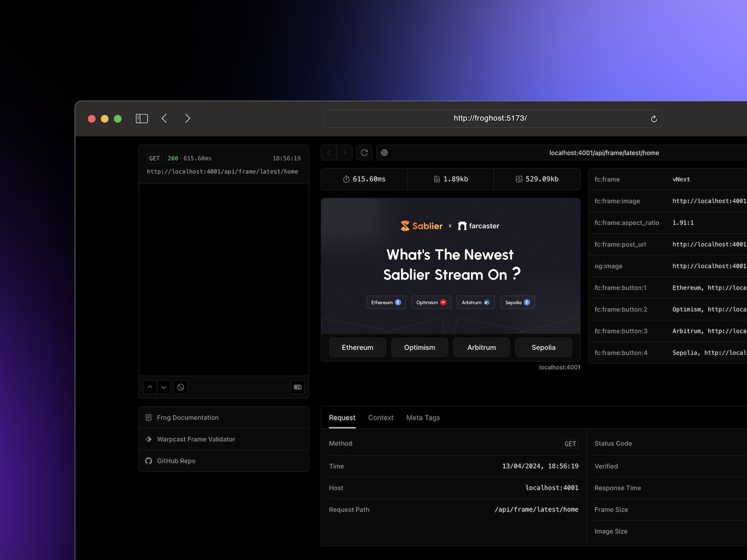Go forward using browser forward arrow
747x560 pixels.
(187, 118)
